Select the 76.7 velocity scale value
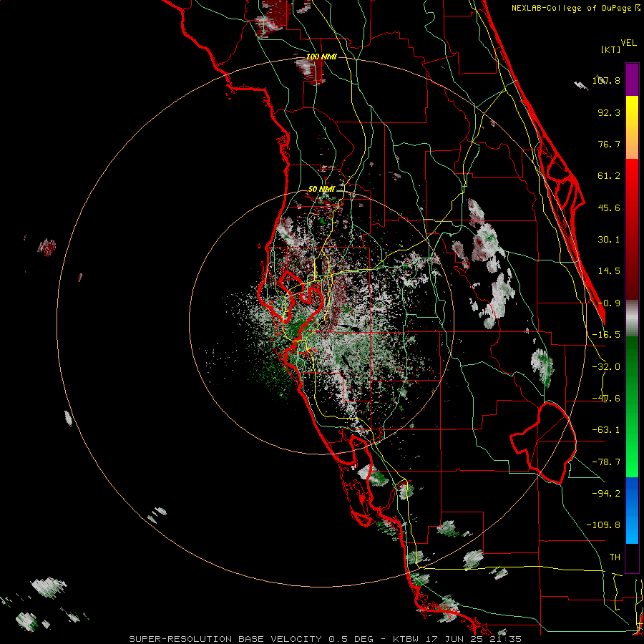 coord(609,144)
